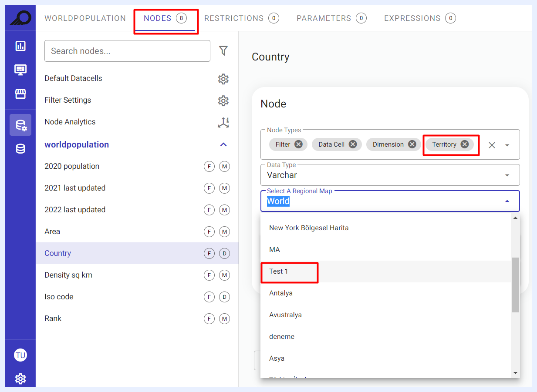537x392 pixels.
Task: Click the monitor presentation icon in sidebar
Action: point(20,70)
